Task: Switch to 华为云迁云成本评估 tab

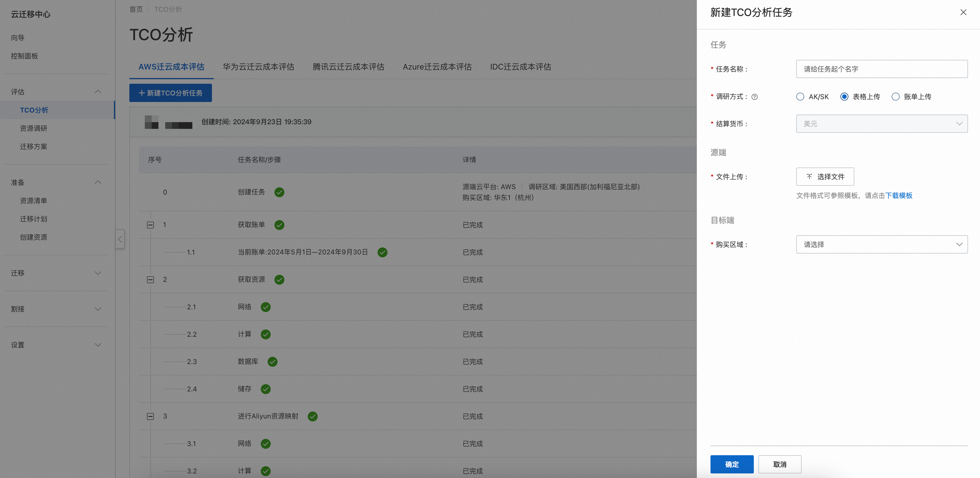Action: click(258, 67)
